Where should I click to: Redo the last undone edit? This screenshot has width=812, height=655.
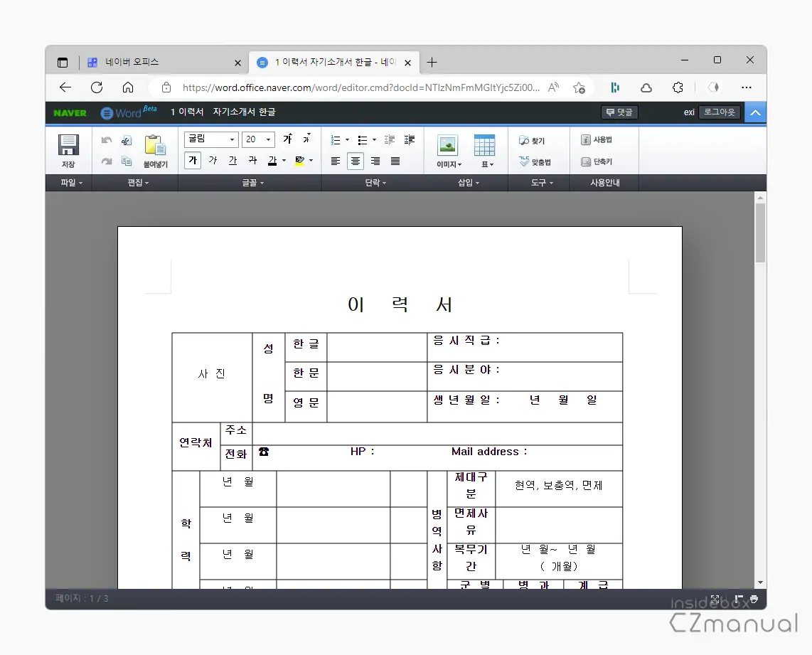click(x=106, y=161)
